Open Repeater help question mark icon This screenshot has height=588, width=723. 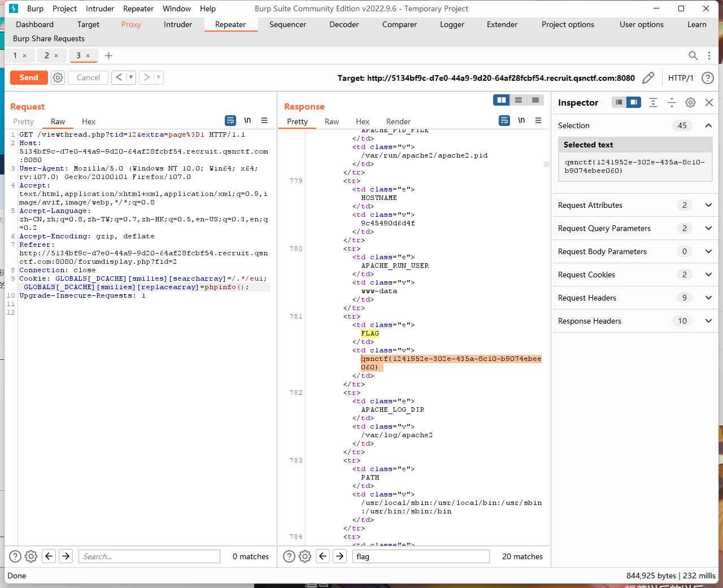pos(707,78)
